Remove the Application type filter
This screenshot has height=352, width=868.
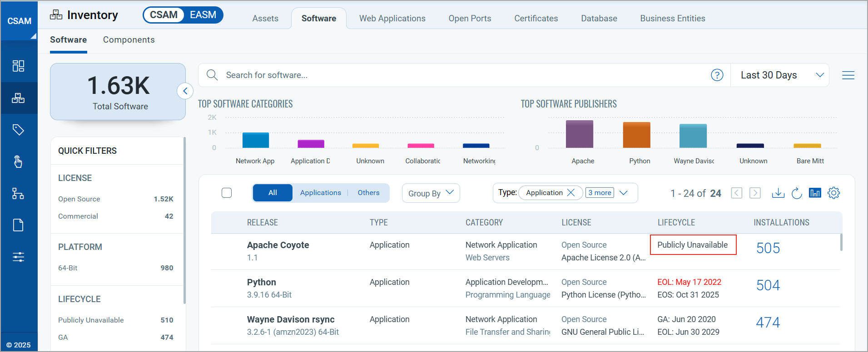click(571, 193)
